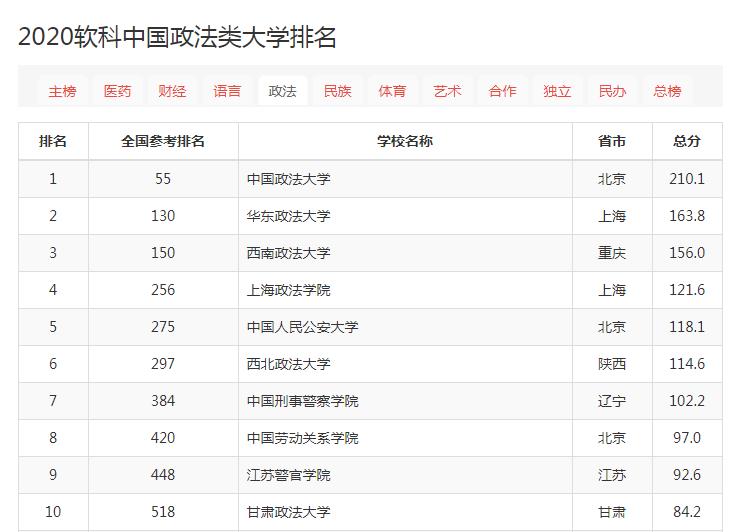Screen dimensions: 737x532
Task: Click the 排名 column header
Action: pos(53,141)
